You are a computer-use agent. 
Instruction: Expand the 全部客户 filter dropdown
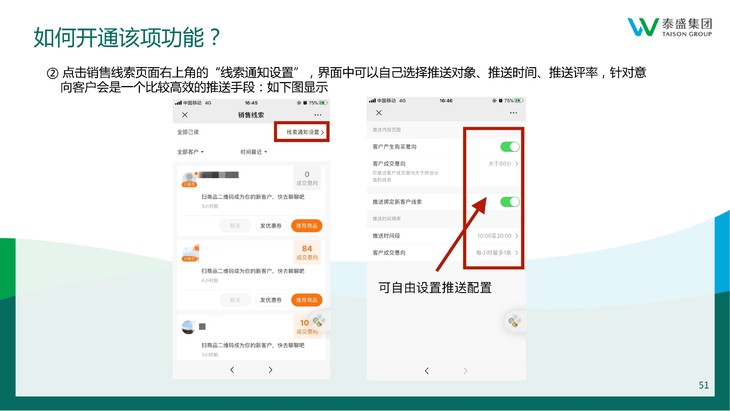[190, 152]
